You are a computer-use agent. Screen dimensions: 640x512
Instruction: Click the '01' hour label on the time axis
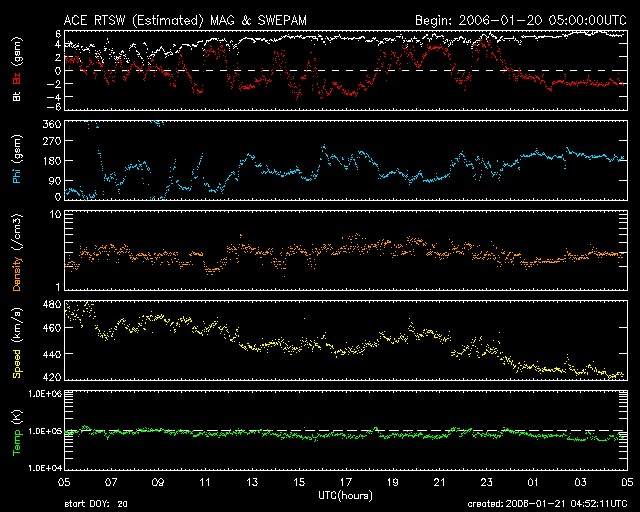coord(533,483)
